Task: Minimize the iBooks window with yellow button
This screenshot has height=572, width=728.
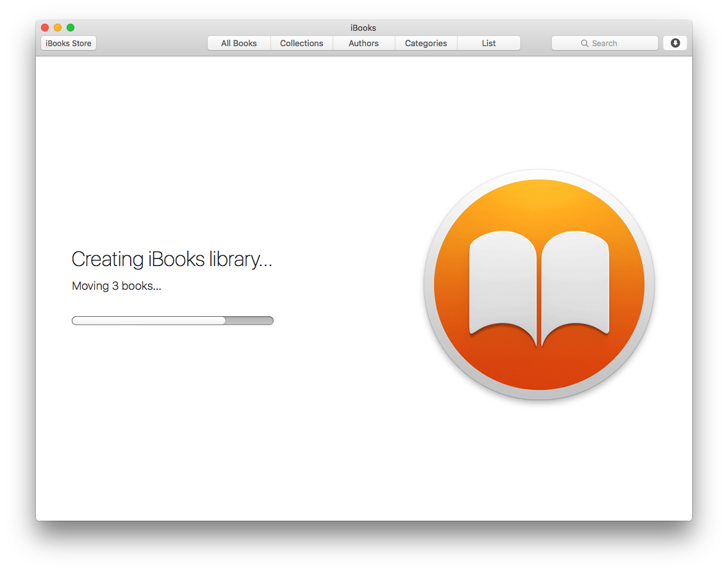Action: tap(58, 28)
